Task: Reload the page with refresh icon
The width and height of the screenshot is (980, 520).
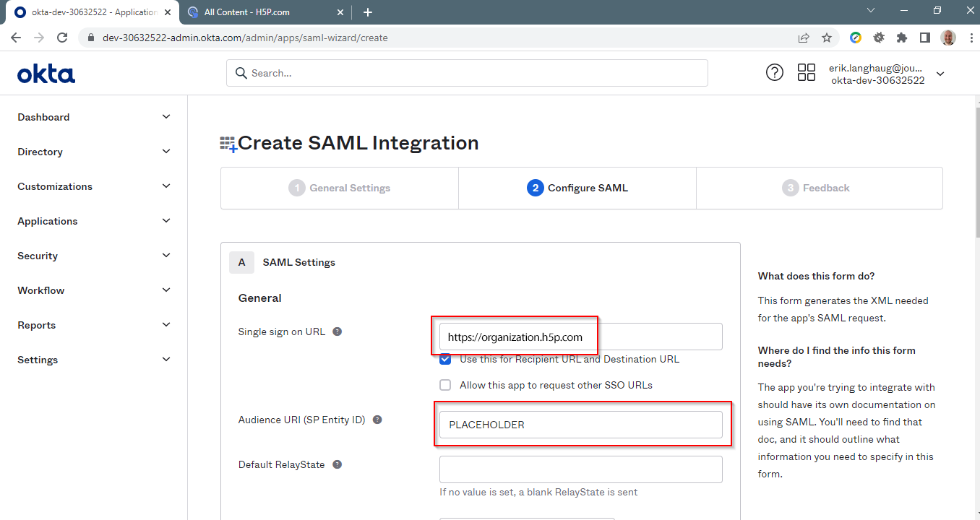Action: (x=62, y=38)
